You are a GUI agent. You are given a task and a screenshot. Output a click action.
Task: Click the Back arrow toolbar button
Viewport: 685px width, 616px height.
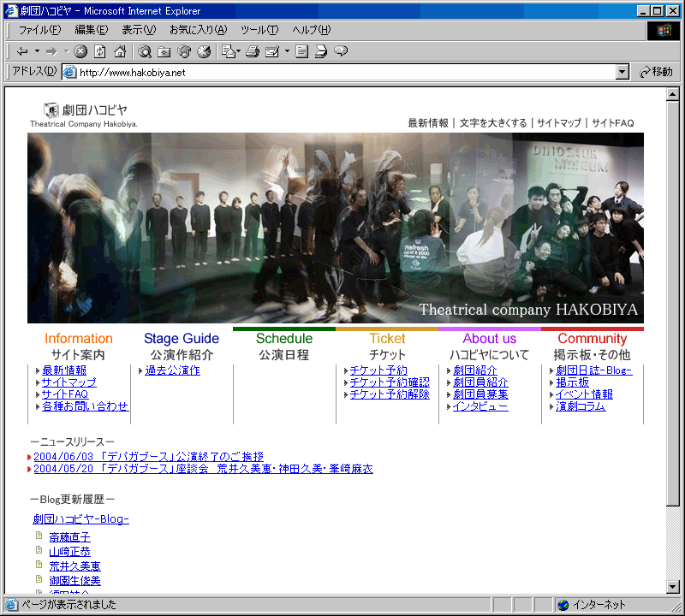click(22, 51)
